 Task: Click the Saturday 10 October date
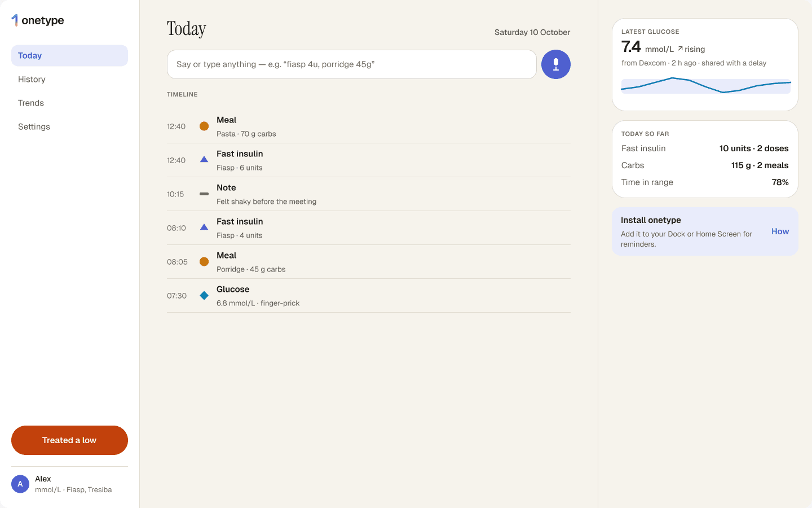tap(532, 32)
